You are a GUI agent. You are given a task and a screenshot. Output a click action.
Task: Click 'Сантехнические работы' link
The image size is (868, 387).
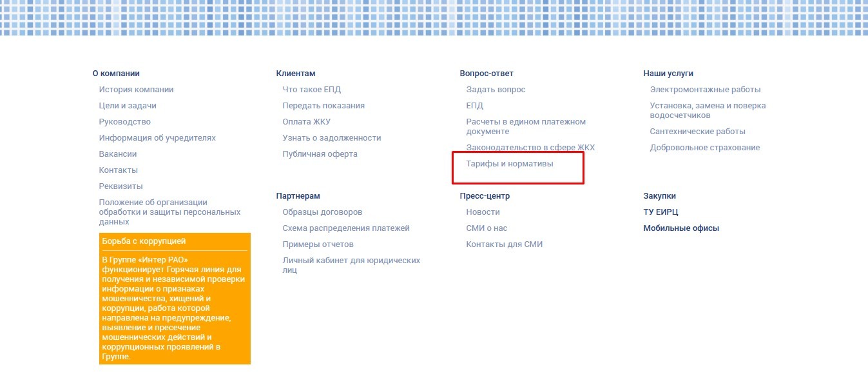click(697, 132)
